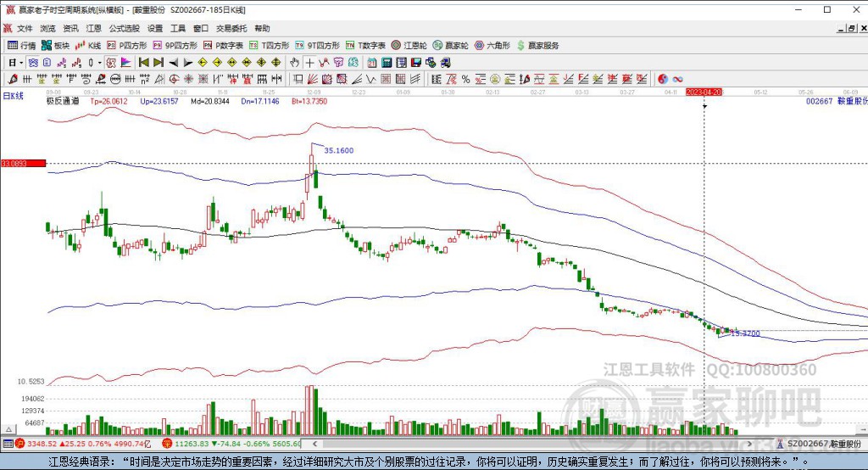The width and height of the screenshot is (868, 470).
Task: Switch to the K线 chart view
Action: click(88, 46)
